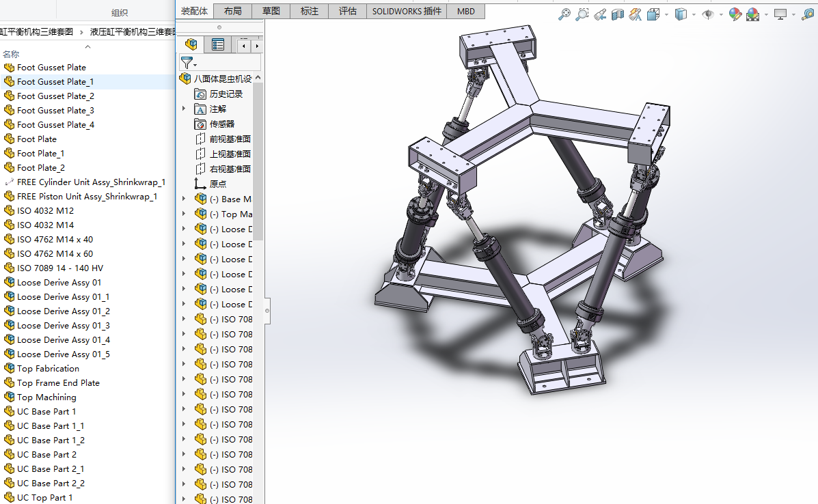Open the View Orientation cube icon
This screenshot has width=818, height=504.
coord(653,14)
